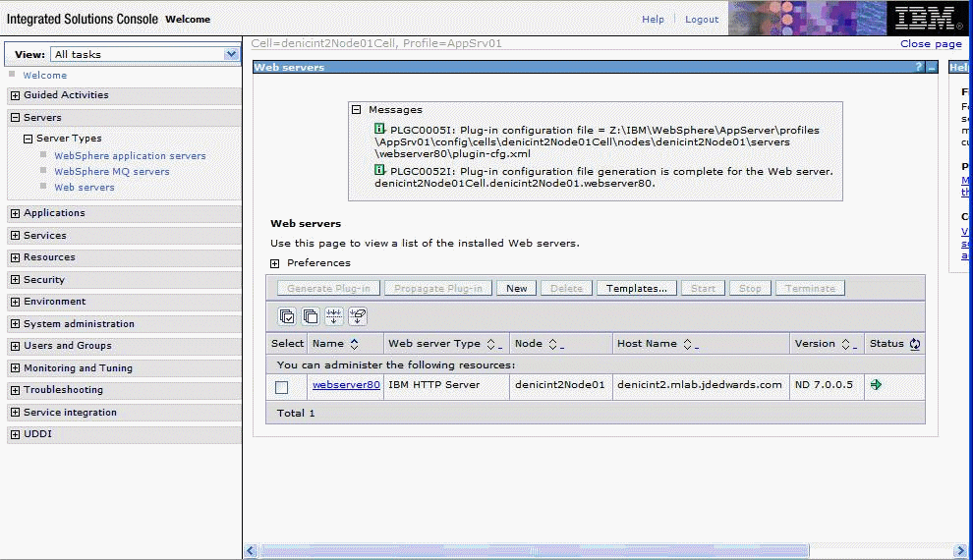Click Logout in the top banner
The image size is (973, 560).
[702, 20]
